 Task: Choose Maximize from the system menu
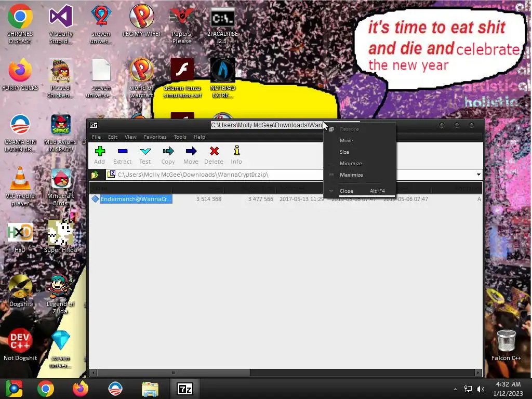coord(360,175)
